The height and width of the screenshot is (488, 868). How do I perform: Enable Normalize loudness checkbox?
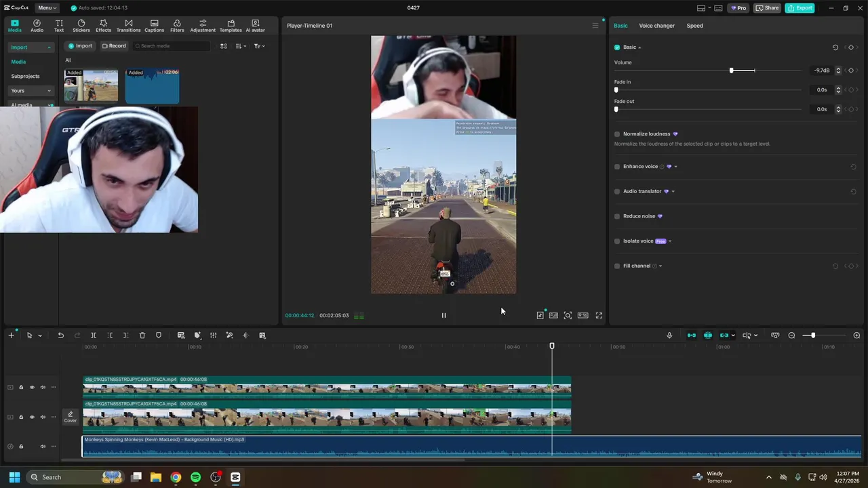(617, 134)
